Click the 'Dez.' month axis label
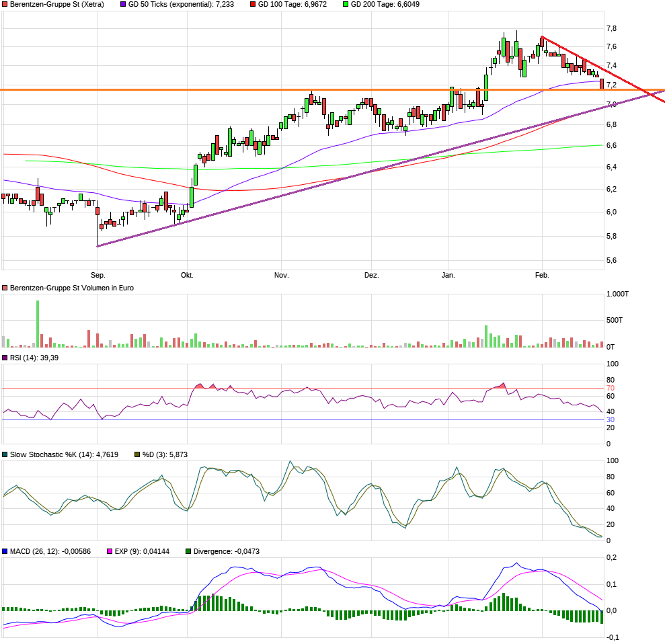The height and width of the screenshot is (644, 665). (x=372, y=275)
